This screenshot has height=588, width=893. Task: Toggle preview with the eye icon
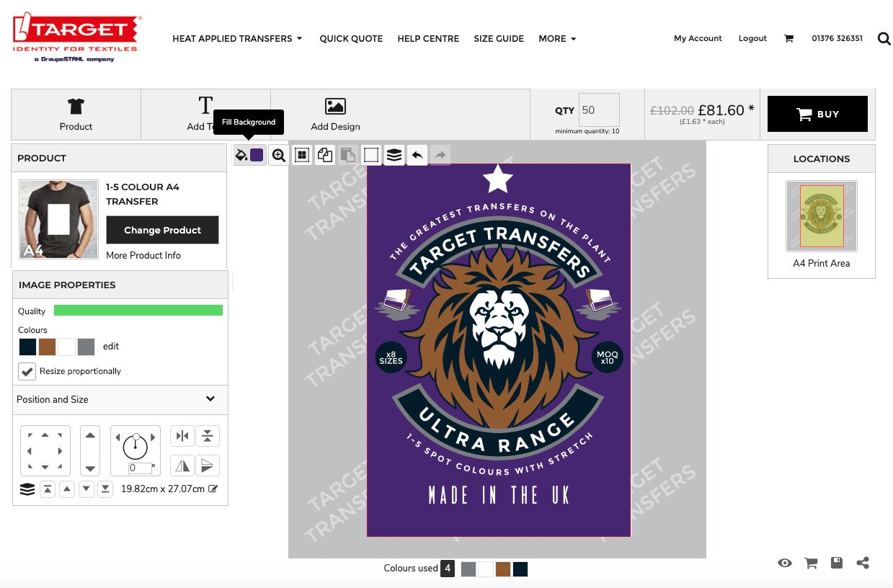(x=785, y=563)
